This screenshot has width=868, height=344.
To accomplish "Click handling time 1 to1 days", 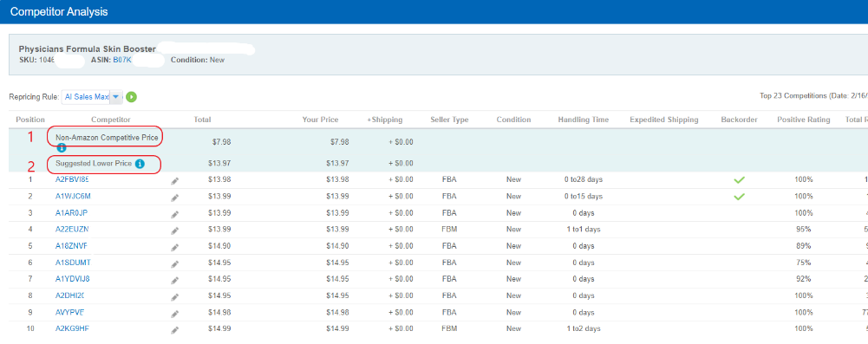I will [583, 229].
